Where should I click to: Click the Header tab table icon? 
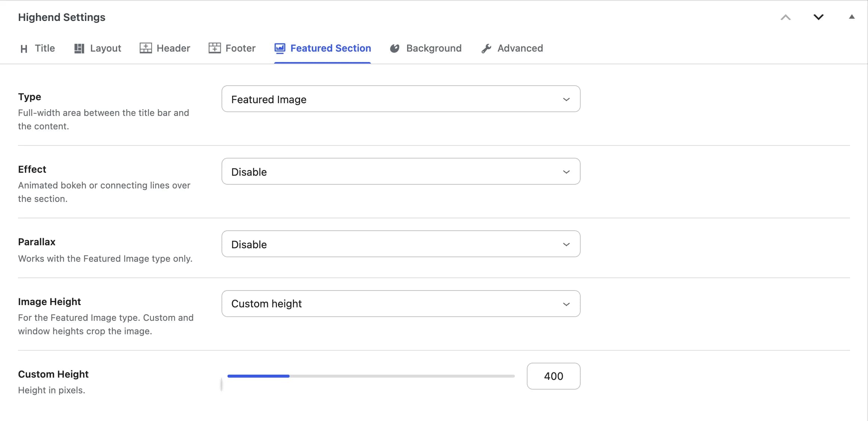pyautogui.click(x=146, y=48)
